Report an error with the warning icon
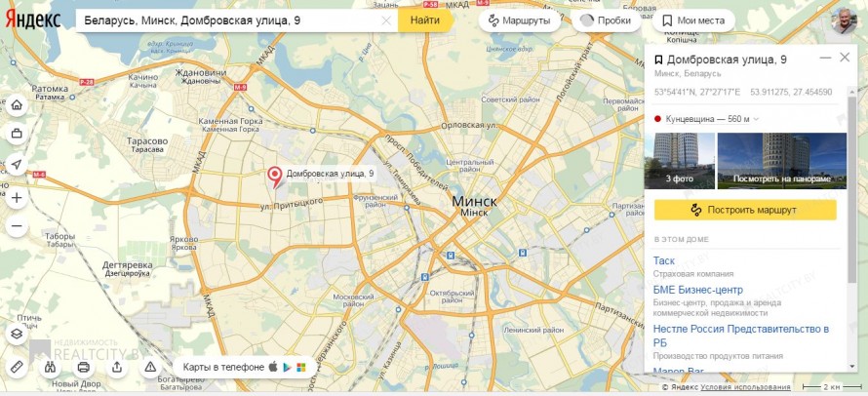Image resolution: width=868 pixels, height=396 pixels. pos(150,367)
